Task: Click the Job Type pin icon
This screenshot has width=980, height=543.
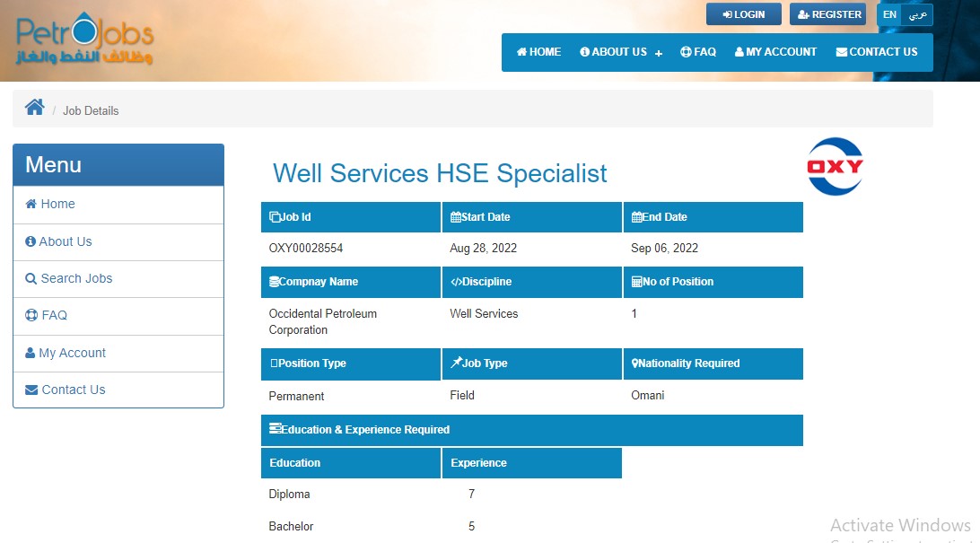Action: point(456,363)
